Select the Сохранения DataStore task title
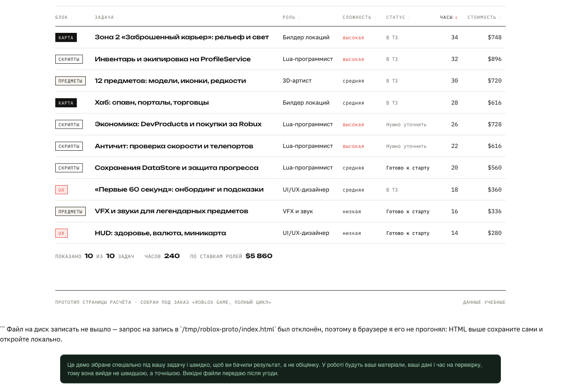This screenshot has width=561, height=392. [x=176, y=168]
